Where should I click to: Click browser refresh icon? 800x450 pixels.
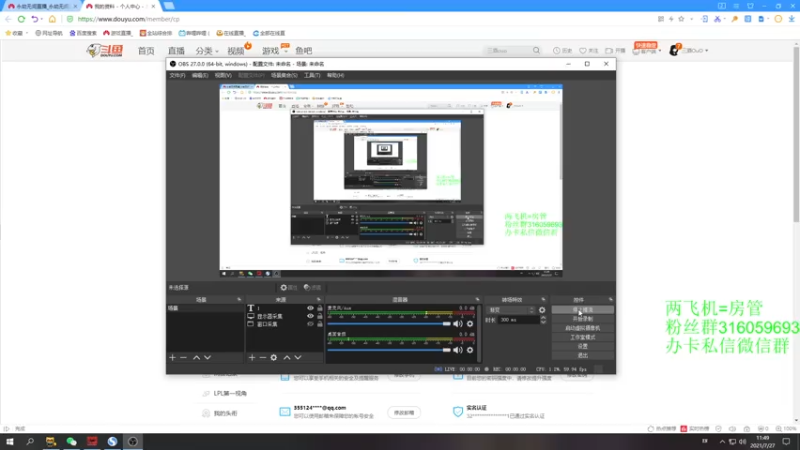coord(21,19)
